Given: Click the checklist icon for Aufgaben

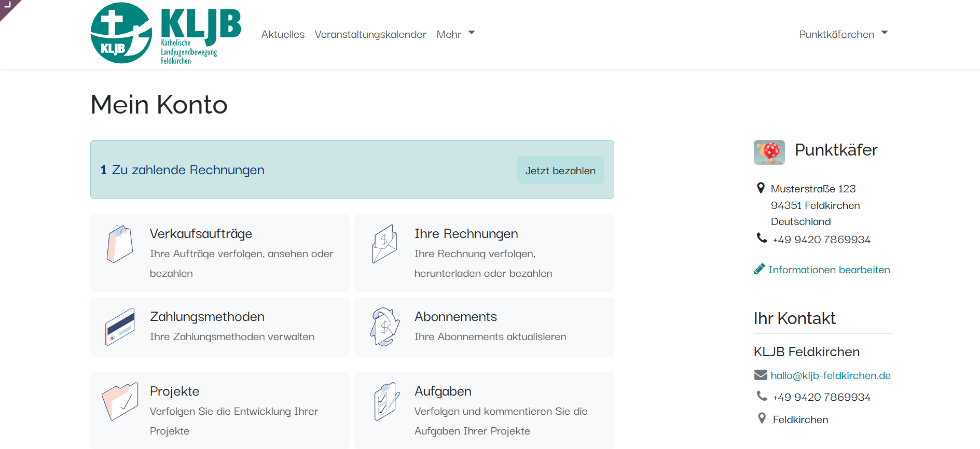Looking at the screenshot, I should [387, 401].
